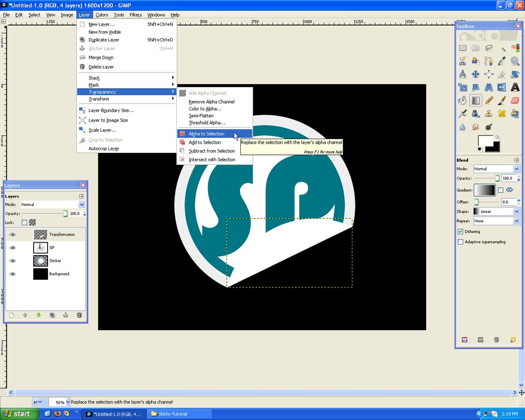525x420 pixels.
Task: Select the Scissors Select tool
Action: pyautogui.click(x=463, y=61)
